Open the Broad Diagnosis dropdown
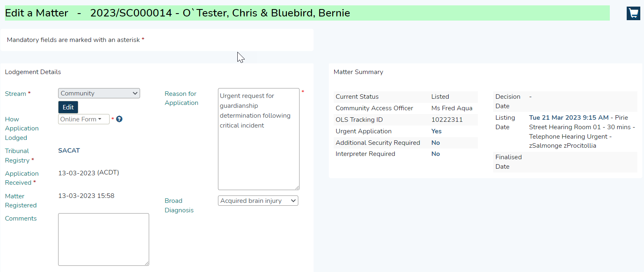The image size is (644, 272). [x=258, y=201]
